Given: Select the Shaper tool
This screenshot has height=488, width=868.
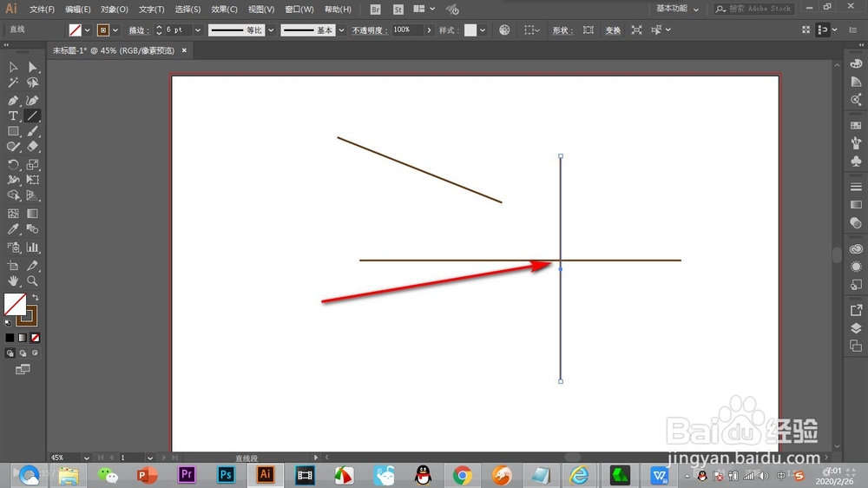Looking at the screenshot, I should click(13, 147).
